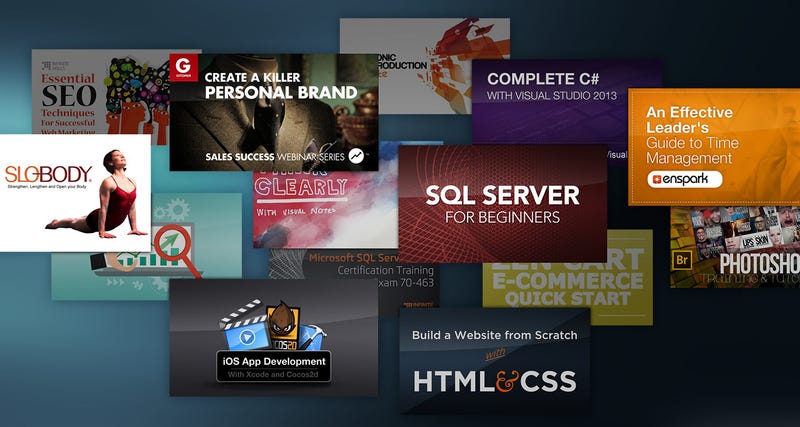Click the Photoshop Training & Tutorial card

point(735,247)
